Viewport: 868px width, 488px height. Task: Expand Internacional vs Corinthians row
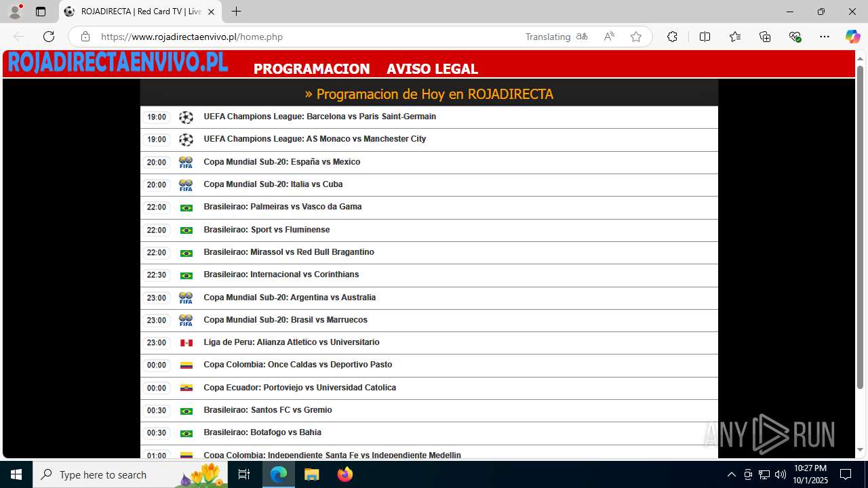tap(429, 275)
